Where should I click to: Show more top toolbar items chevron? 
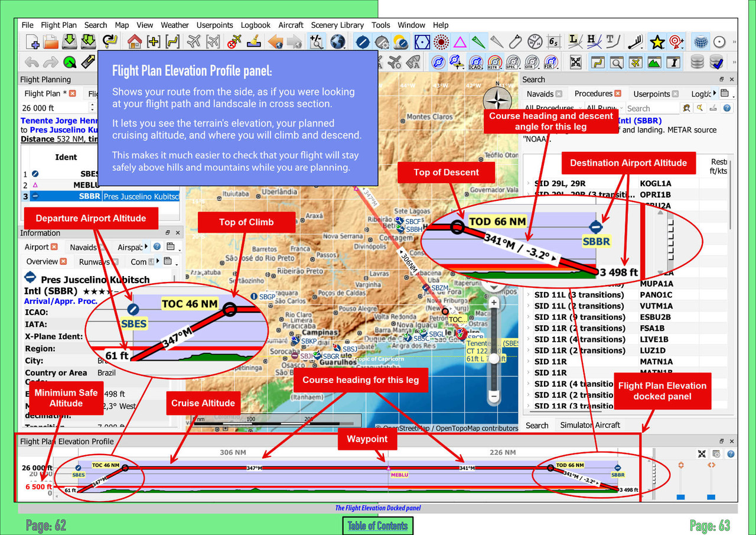[x=734, y=42]
